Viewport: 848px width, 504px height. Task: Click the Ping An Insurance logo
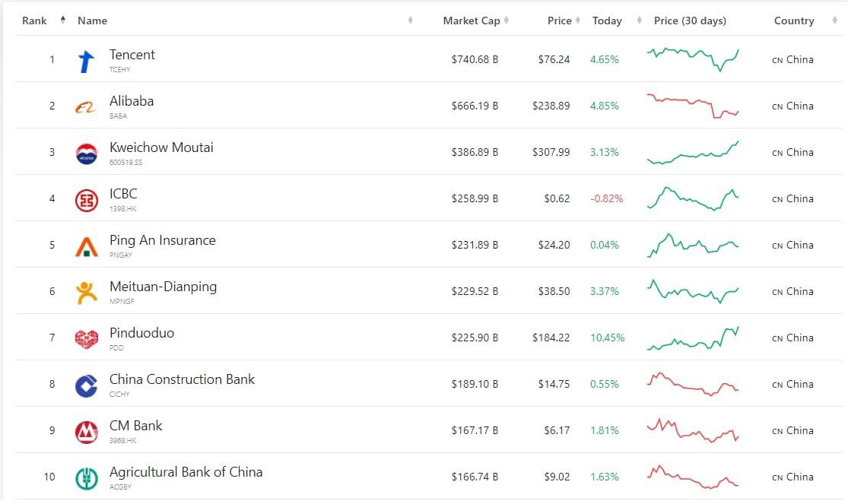(87, 246)
